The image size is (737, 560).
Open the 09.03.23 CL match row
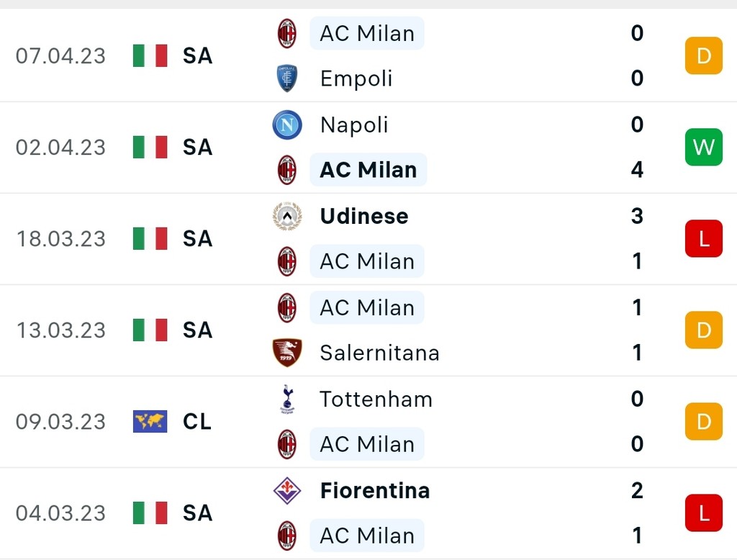tap(368, 422)
